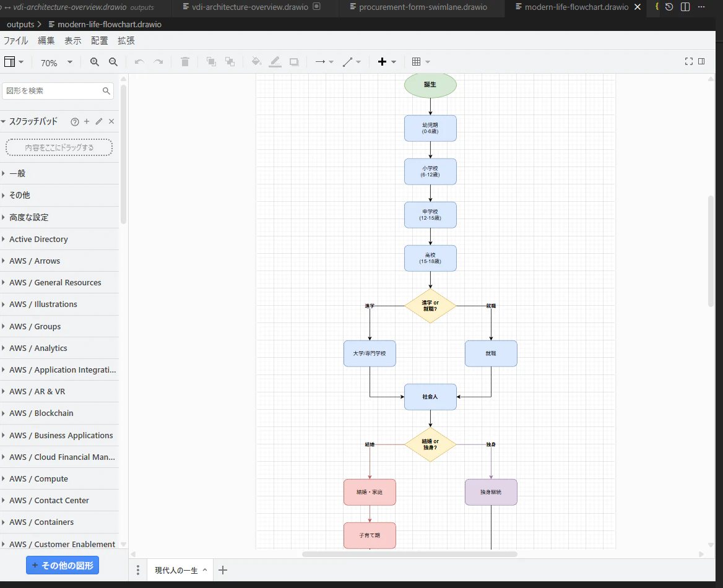Click the zoom in magnifier icon

click(x=95, y=62)
